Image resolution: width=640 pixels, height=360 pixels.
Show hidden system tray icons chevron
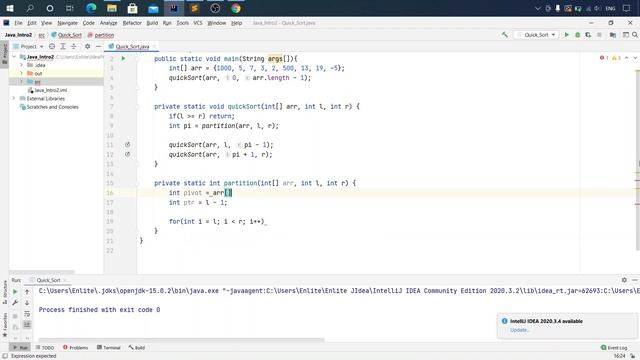pos(538,8)
